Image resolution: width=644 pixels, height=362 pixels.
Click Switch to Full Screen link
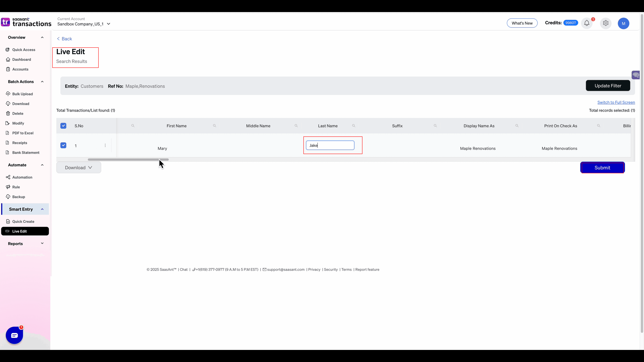click(616, 102)
